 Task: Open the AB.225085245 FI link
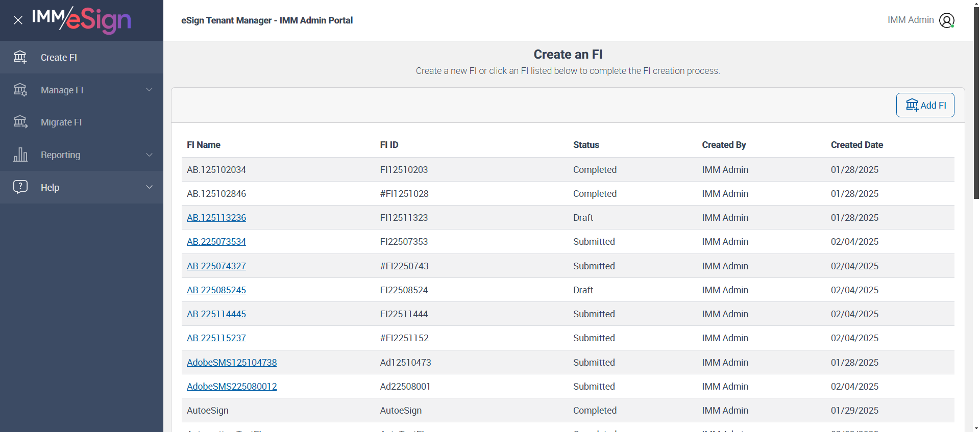pyautogui.click(x=216, y=290)
